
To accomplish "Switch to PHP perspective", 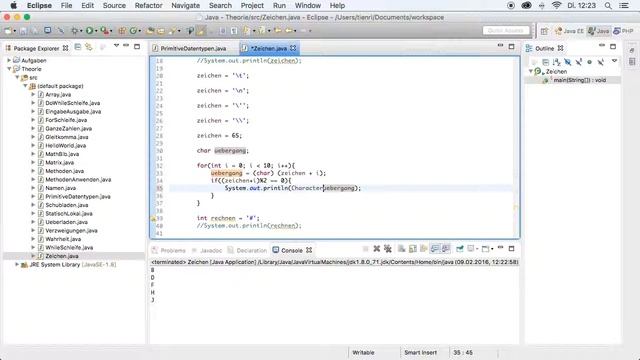I will [x=624, y=31].
